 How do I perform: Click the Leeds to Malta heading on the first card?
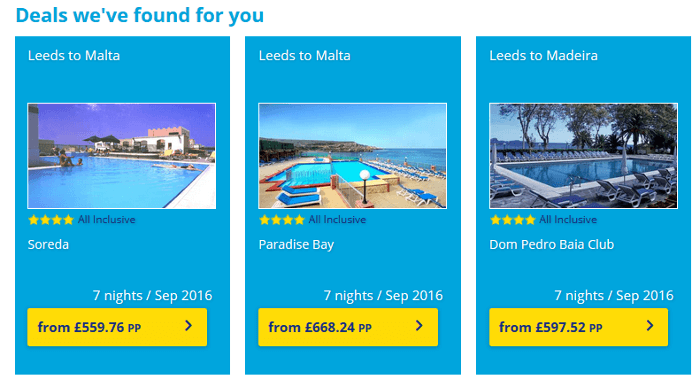click(74, 56)
